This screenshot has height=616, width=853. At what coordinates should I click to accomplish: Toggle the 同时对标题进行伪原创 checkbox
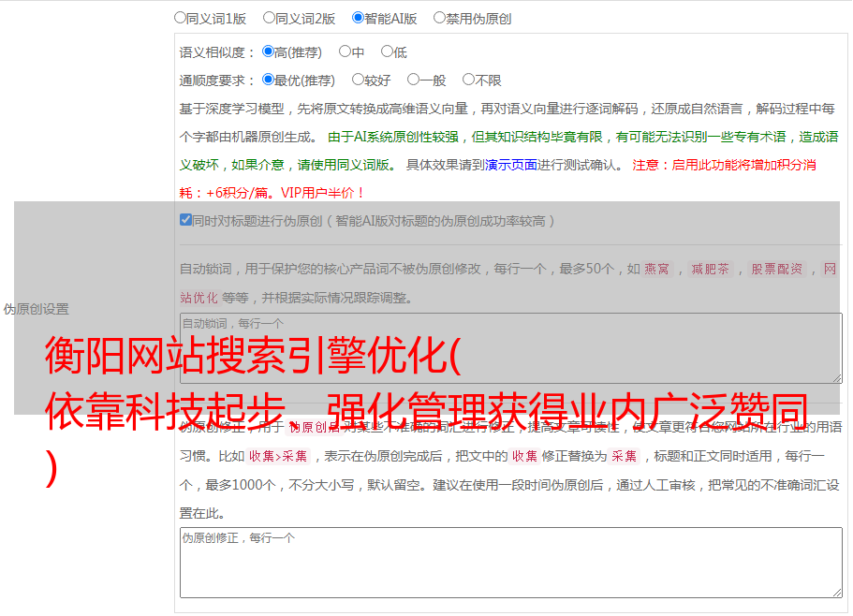tap(185, 221)
